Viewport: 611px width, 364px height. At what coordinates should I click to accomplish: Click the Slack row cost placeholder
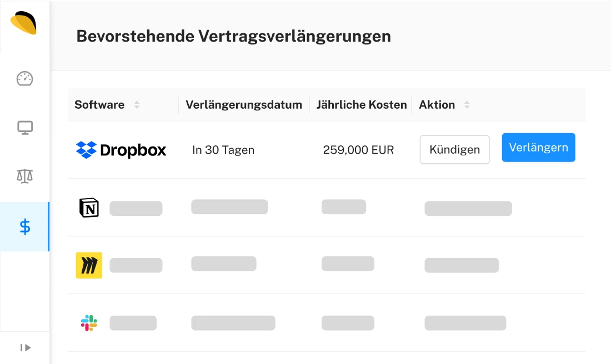point(348,323)
